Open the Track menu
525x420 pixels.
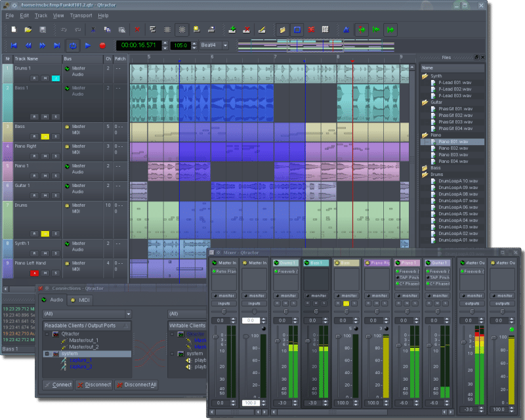[x=41, y=15]
